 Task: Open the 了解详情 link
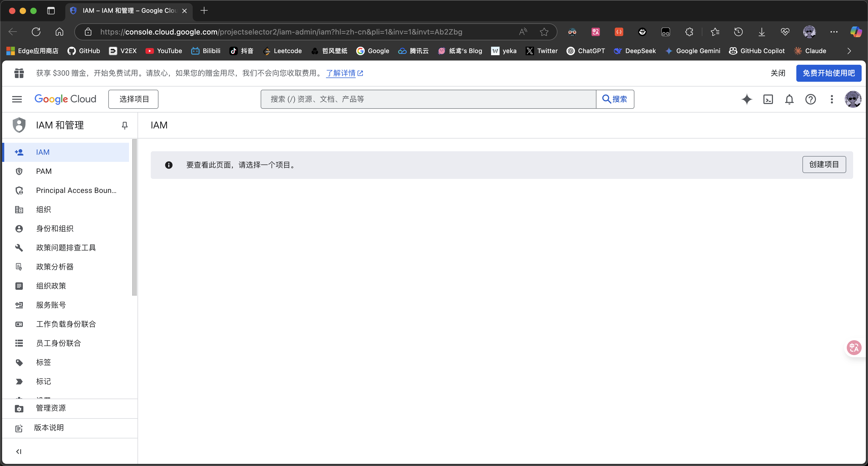tap(341, 73)
